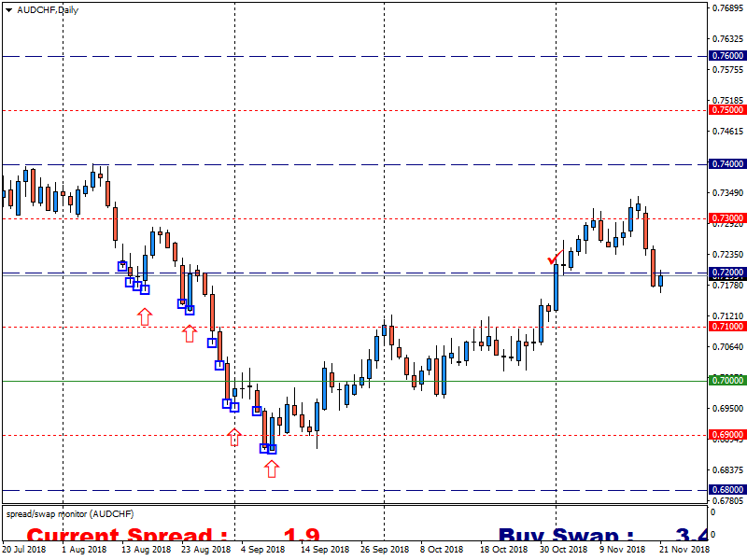This screenshot has height=560, width=747.
Task: Click the 14 Sep 2018 date label
Action: [x=325, y=550]
